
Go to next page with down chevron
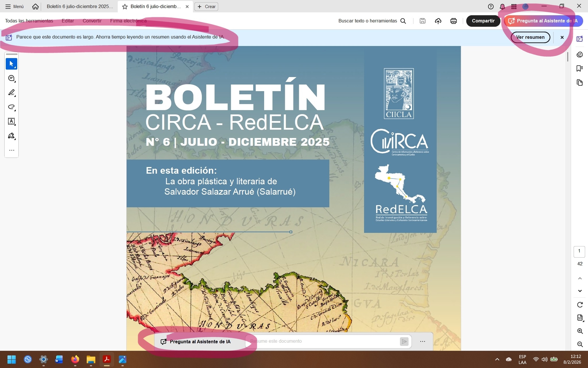(580, 291)
